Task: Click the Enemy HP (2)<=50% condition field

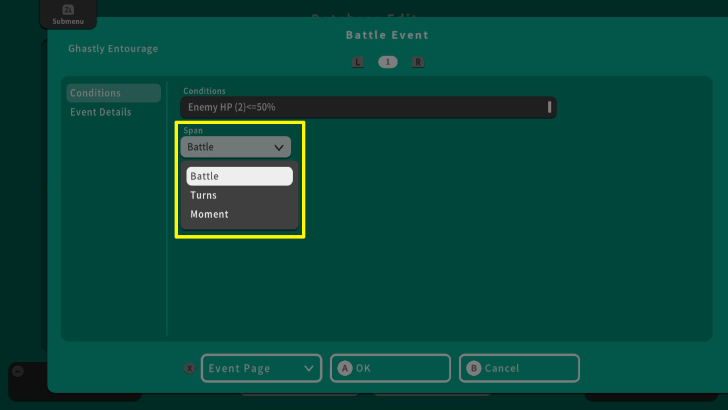Action: 366,107
